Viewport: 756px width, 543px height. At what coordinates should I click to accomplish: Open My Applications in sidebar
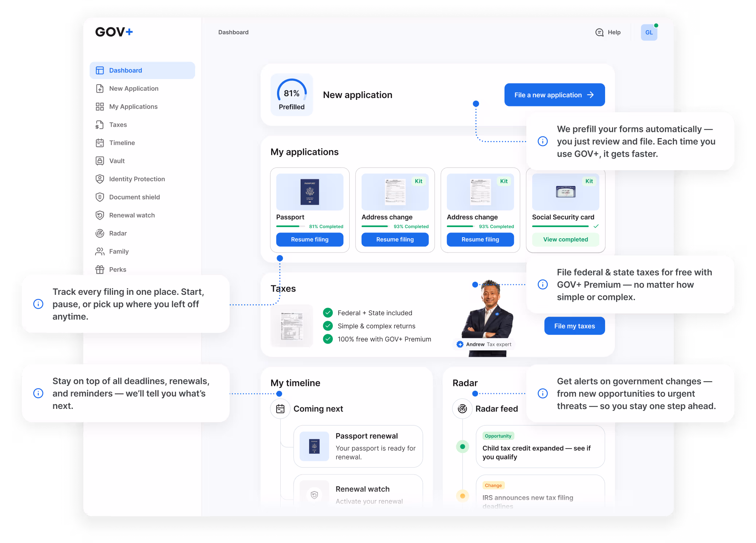133,106
